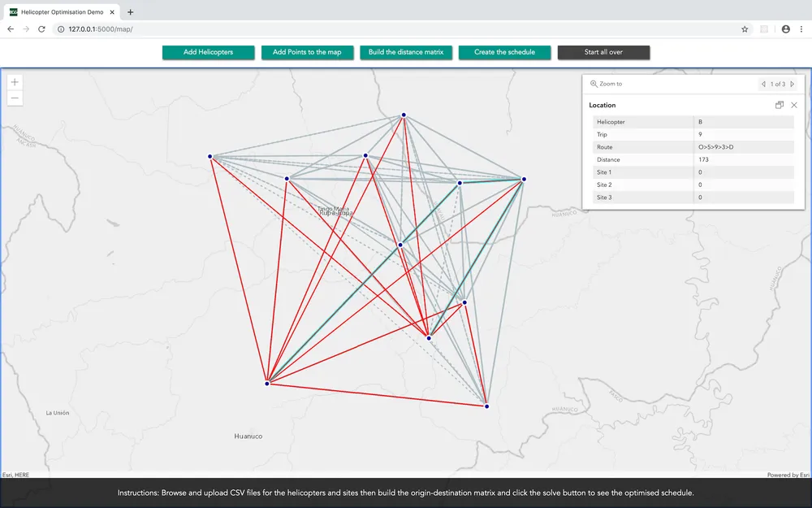Click Create the schedule button
Viewport: 812px width, 508px height.
[x=504, y=52]
